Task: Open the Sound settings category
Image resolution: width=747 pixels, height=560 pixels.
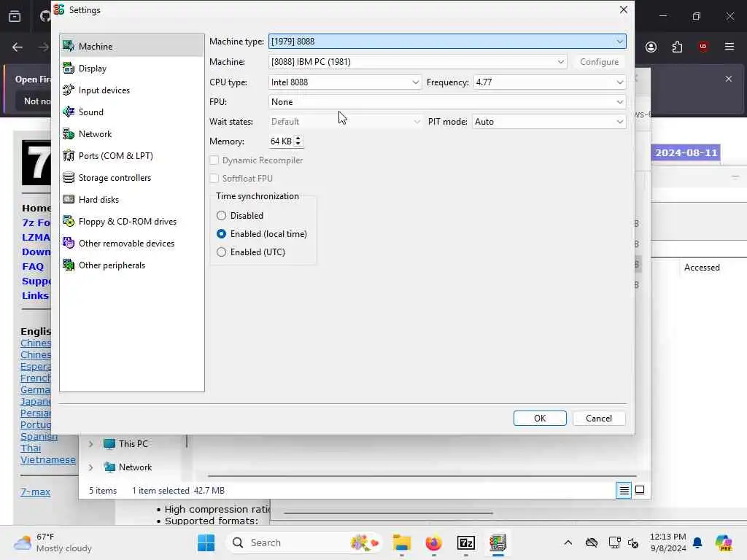Action: pyautogui.click(x=132, y=112)
